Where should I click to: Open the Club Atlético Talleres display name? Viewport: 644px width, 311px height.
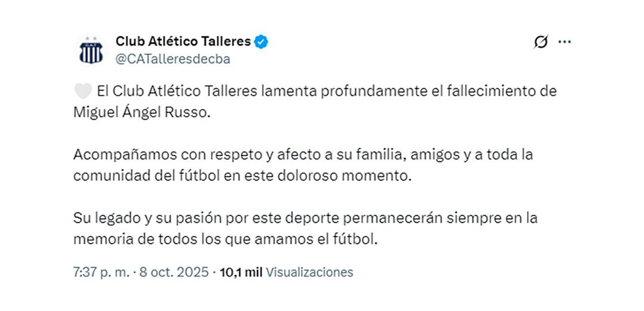pyautogui.click(x=183, y=42)
